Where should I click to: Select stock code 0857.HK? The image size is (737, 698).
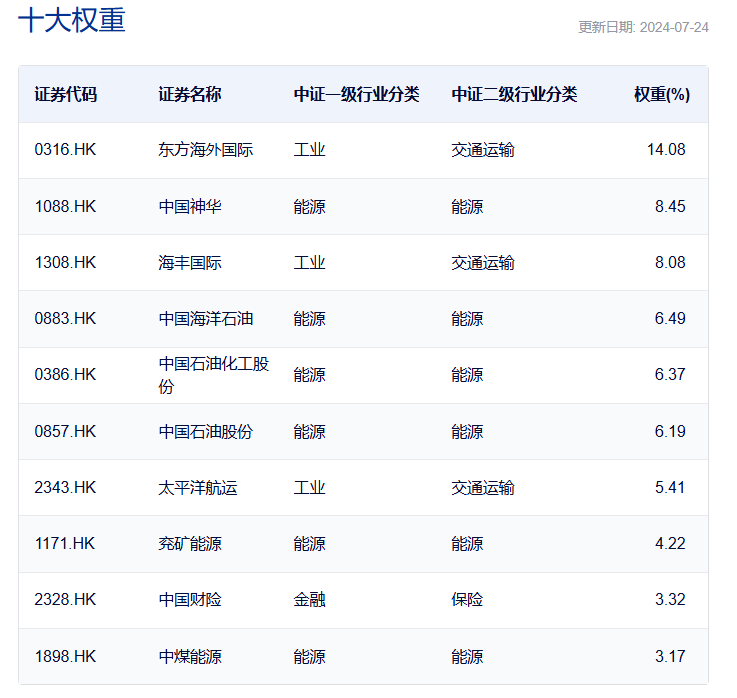tap(65, 431)
